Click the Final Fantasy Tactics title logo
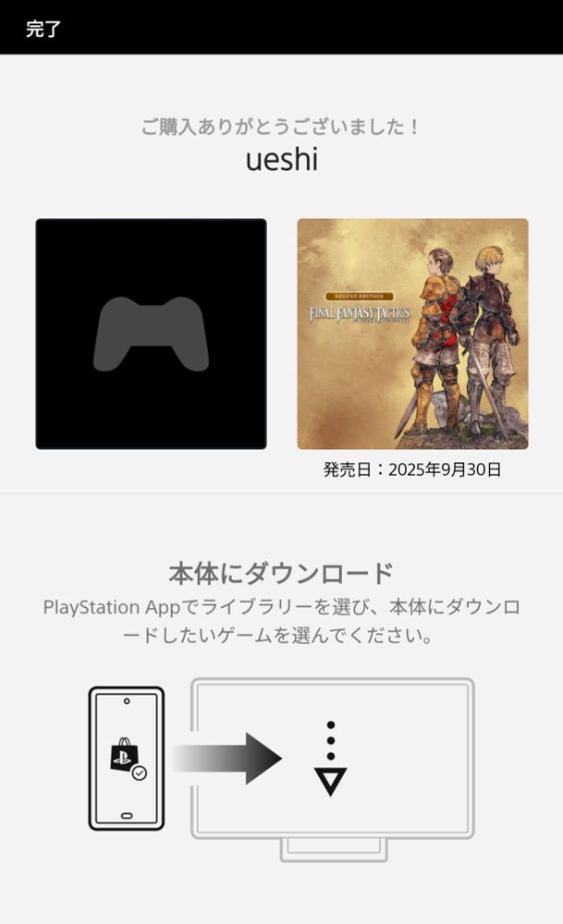Image resolution: width=563 pixels, height=924 pixels. [x=360, y=313]
